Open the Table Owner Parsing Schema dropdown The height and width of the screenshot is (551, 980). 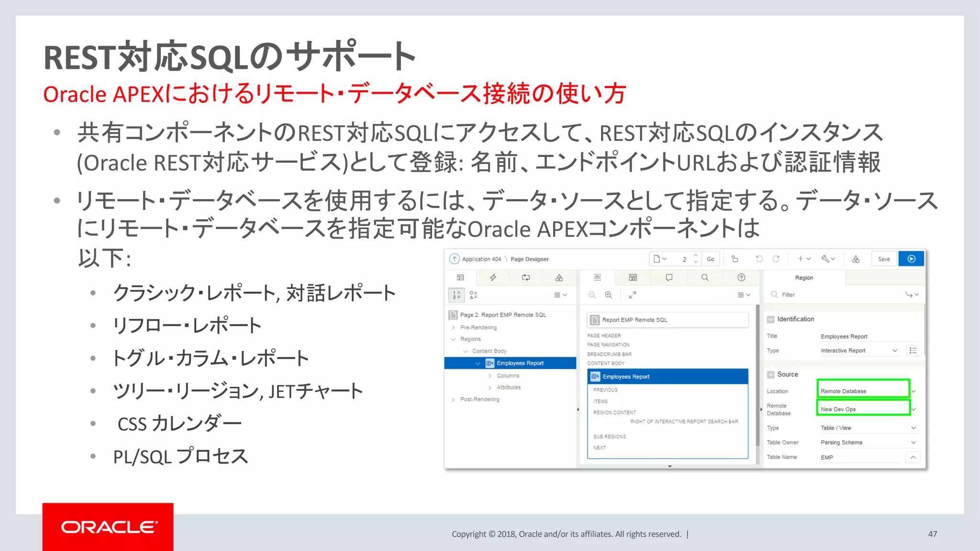coord(868,442)
